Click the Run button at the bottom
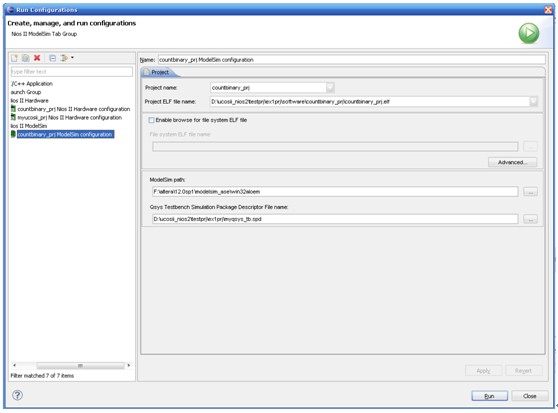558x413 pixels. [489, 396]
